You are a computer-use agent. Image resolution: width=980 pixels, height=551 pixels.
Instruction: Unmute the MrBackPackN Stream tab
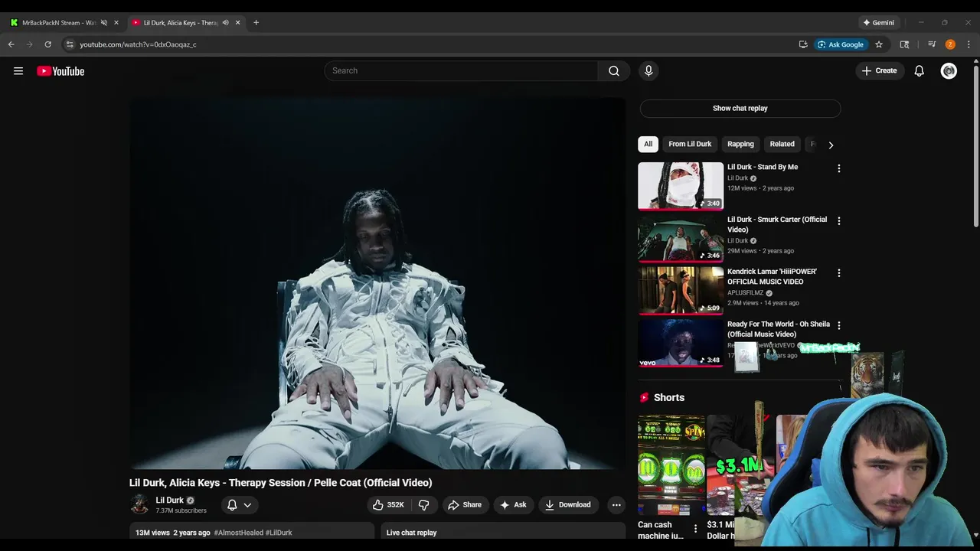pos(104,22)
